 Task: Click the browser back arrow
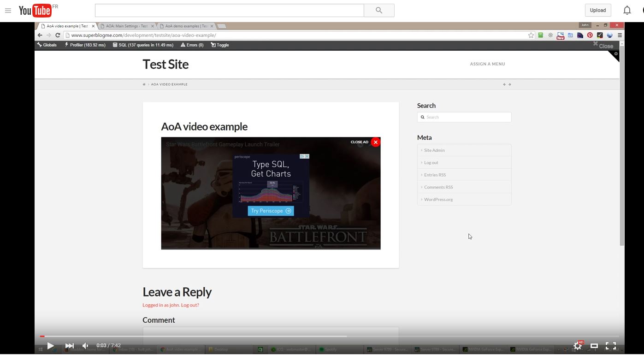click(40, 35)
